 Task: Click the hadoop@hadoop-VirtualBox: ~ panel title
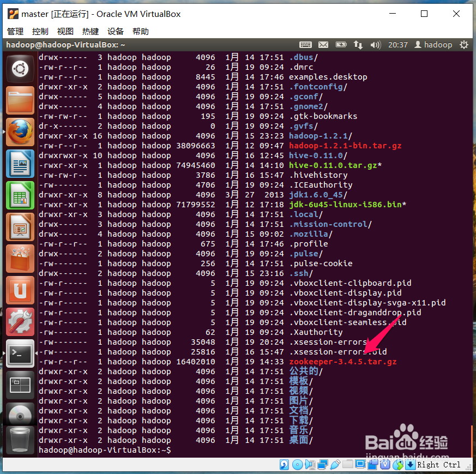tap(65, 45)
